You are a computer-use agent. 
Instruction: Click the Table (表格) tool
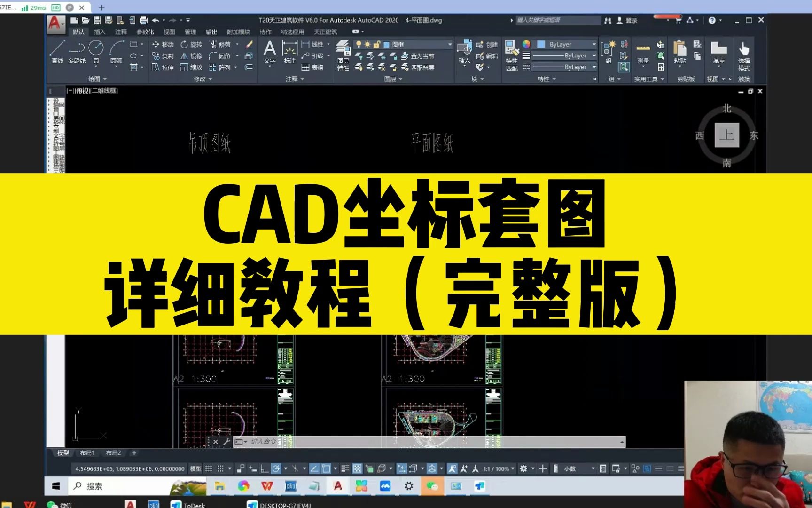(x=312, y=68)
